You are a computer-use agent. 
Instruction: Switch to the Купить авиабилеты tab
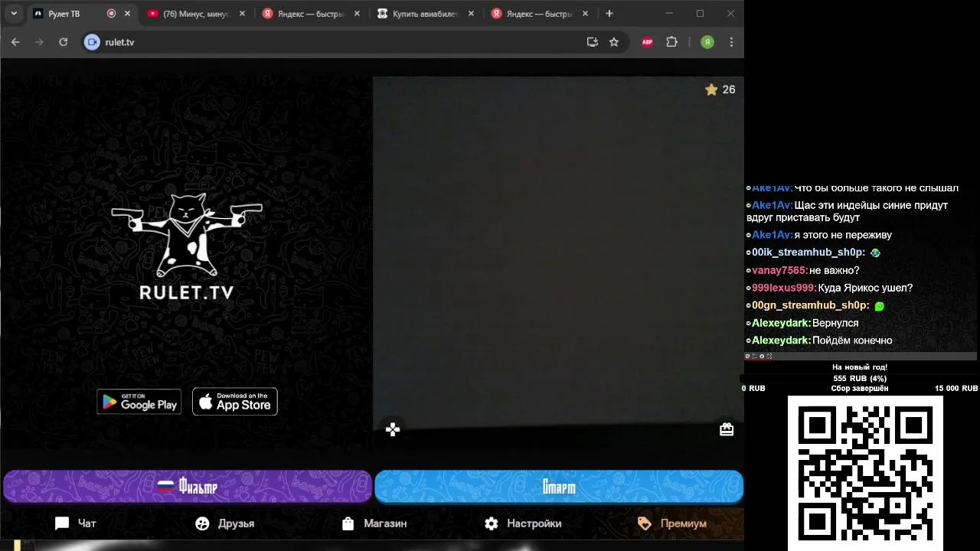click(426, 14)
